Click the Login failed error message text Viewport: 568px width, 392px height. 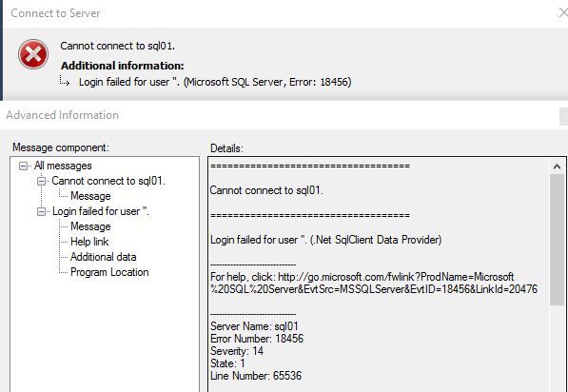(215, 82)
